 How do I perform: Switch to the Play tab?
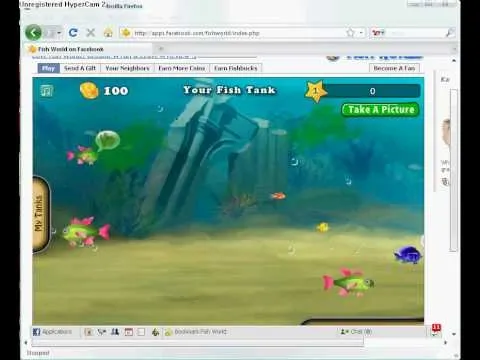point(49,68)
